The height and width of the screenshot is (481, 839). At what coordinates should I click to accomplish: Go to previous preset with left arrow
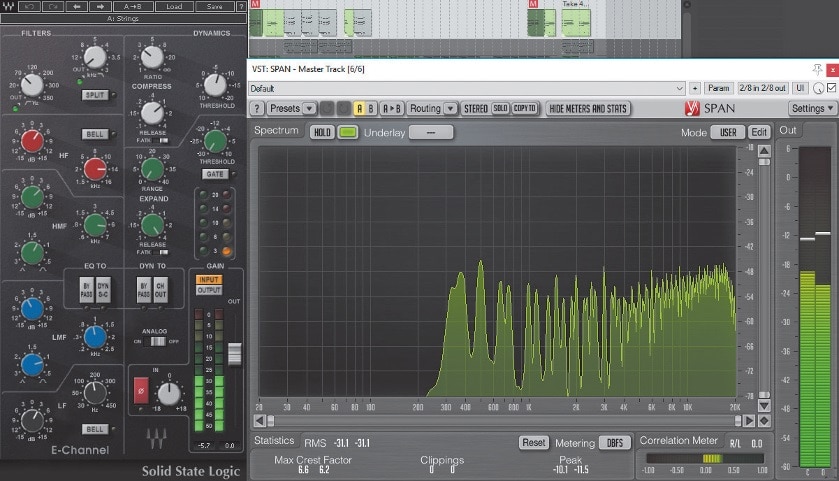(77, 6)
